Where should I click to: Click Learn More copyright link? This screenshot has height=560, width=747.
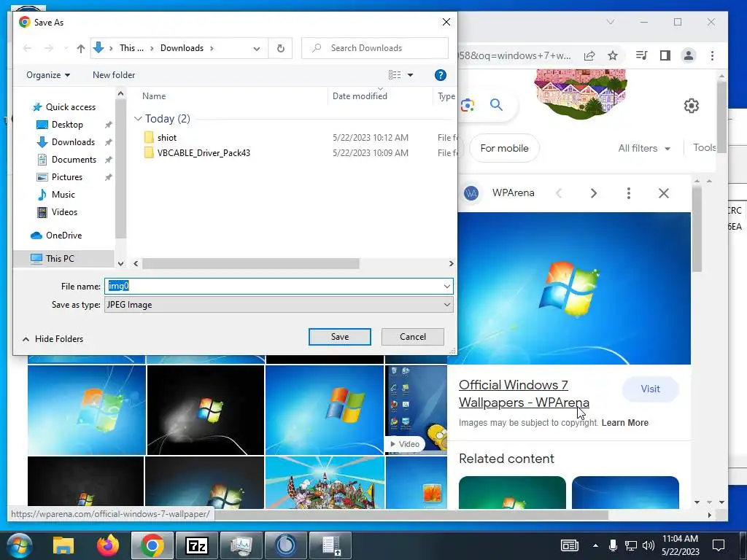pyautogui.click(x=625, y=423)
